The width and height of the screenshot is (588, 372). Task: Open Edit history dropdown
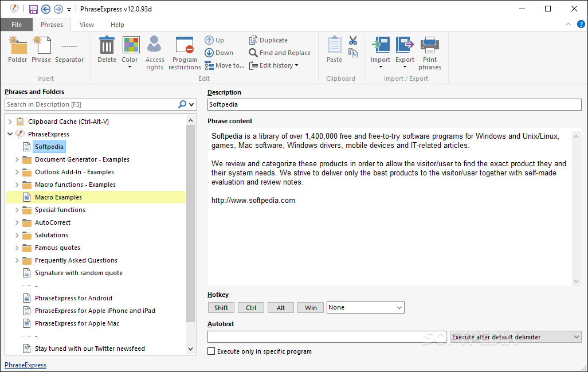(274, 65)
